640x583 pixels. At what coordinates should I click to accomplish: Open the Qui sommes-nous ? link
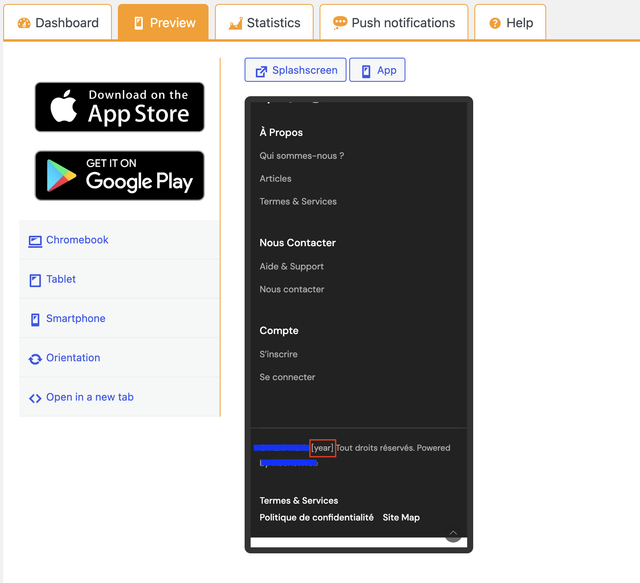pos(302,156)
